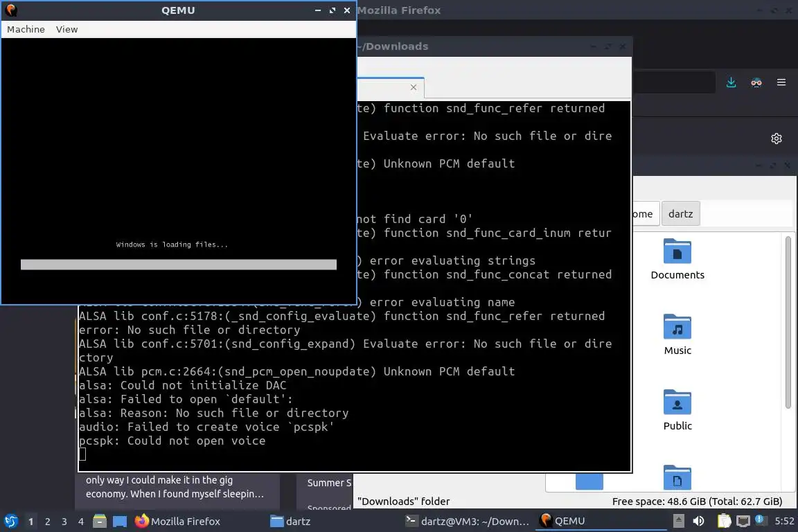Click the Firefox address bar
This screenshot has width=798, height=532.
673,82
